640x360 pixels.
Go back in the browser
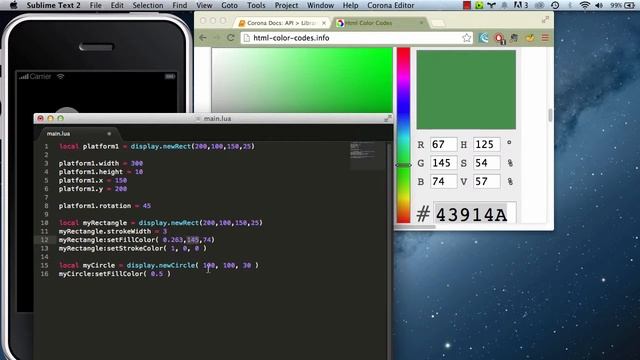(203, 38)
